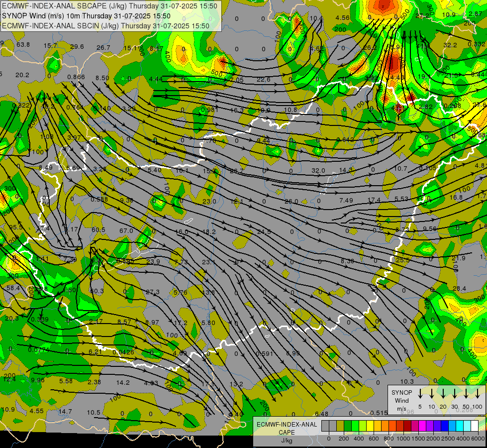Image resolution: width=487 pixels, height=448 pixels.
Task: Click the 0.339 CIN value on map
Action: pyautogui.click(x=40, y=319)
